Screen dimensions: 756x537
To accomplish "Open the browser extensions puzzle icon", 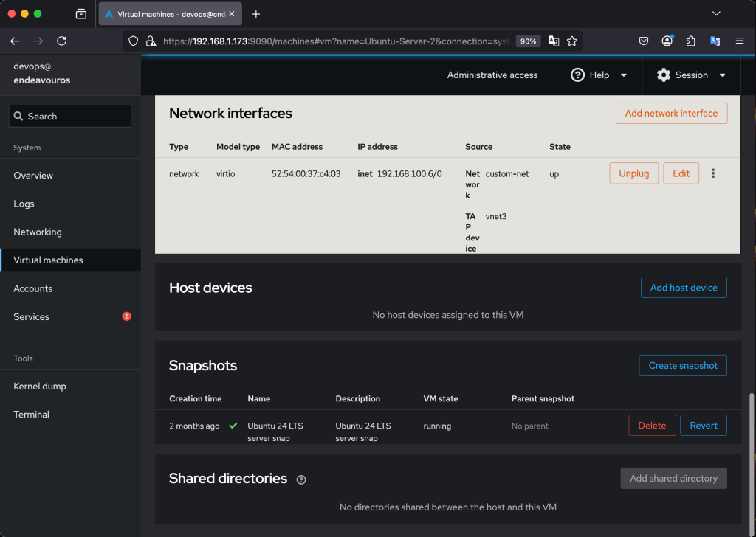I will click(x=691, y=41).
